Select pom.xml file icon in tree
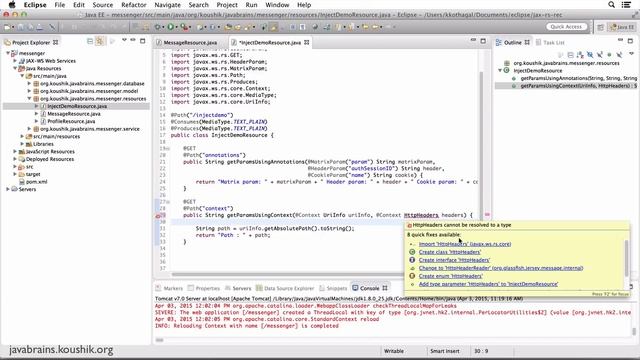 pos(22,182)
